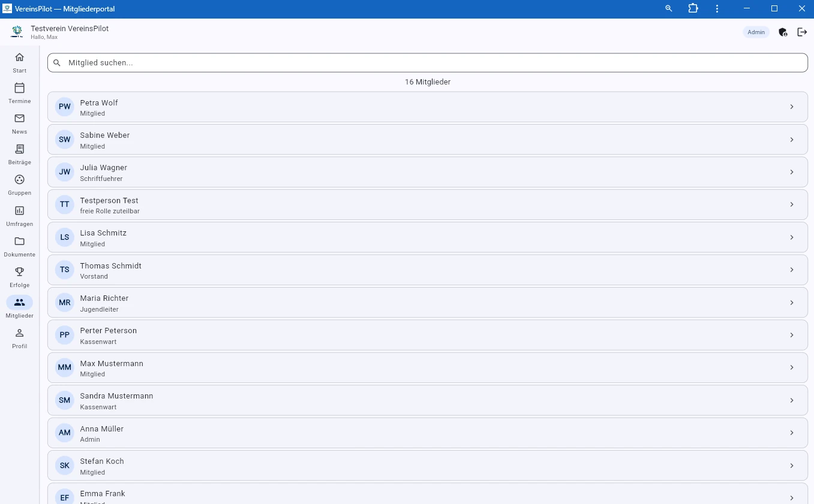Screen dimensions: 814x504
Task: Expand Thomas Schmidt details chevron
Action: 791,270
